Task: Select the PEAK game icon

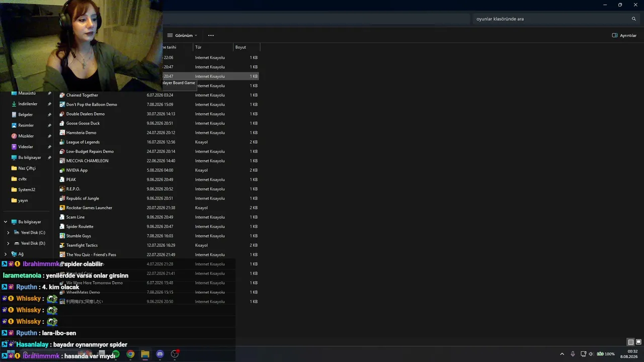Action: (x=62, y=179)
